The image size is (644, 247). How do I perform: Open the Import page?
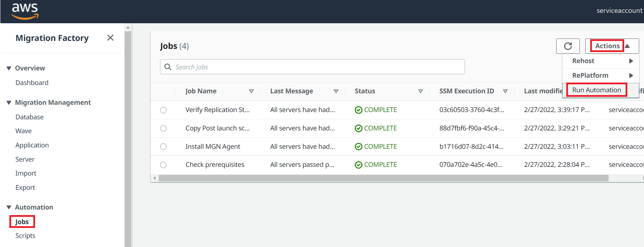(26, 173)
